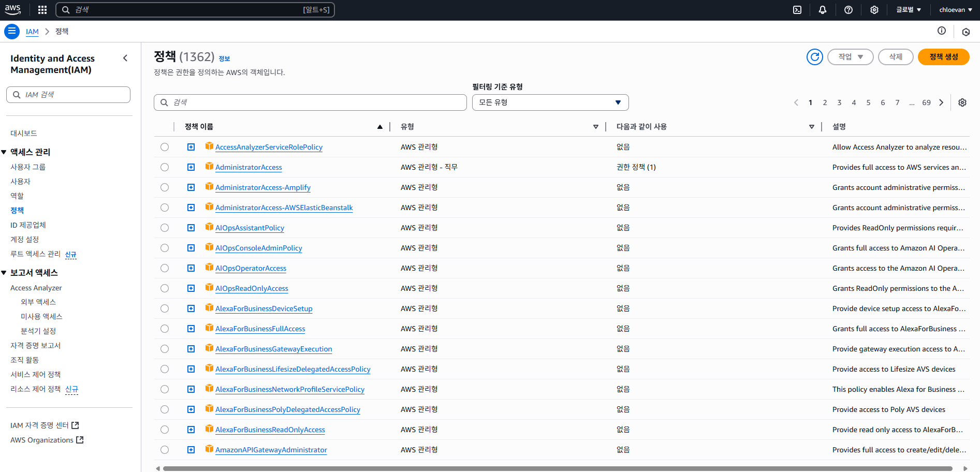Click the policy box icon for AlexaForBusinessFullAccess
The image size is (980, 472).
pos(209,328)
